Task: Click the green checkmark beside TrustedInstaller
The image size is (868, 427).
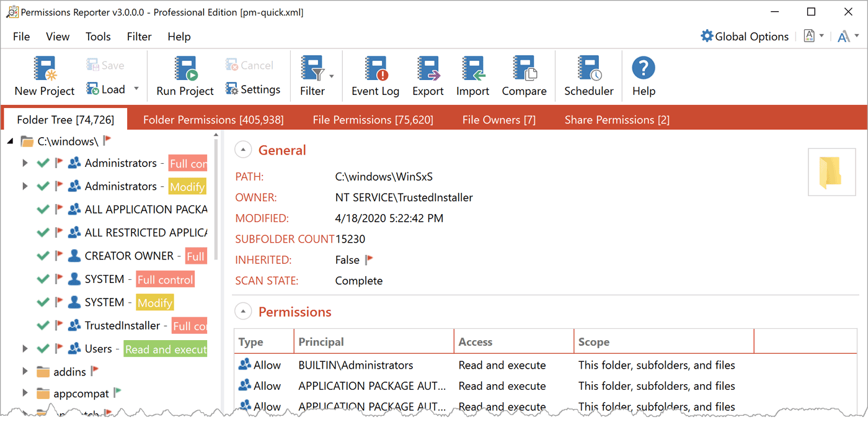Action: (43, 325)
